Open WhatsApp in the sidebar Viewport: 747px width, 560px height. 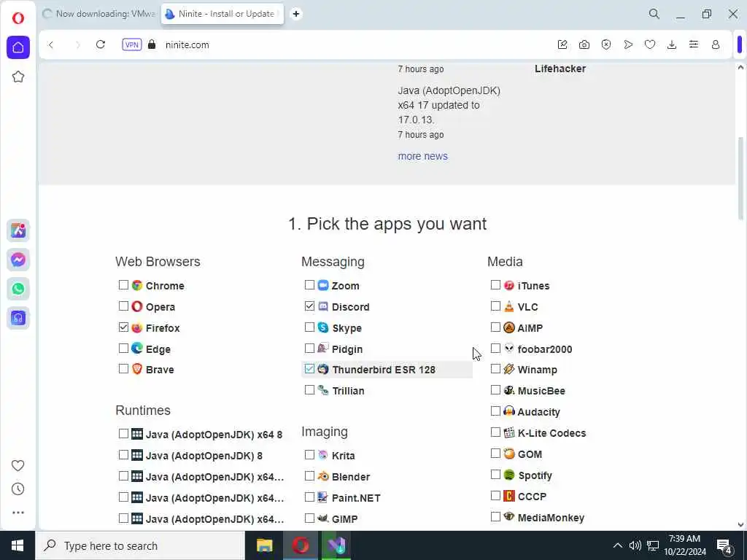pyautogui.click(x=18, y=289)
